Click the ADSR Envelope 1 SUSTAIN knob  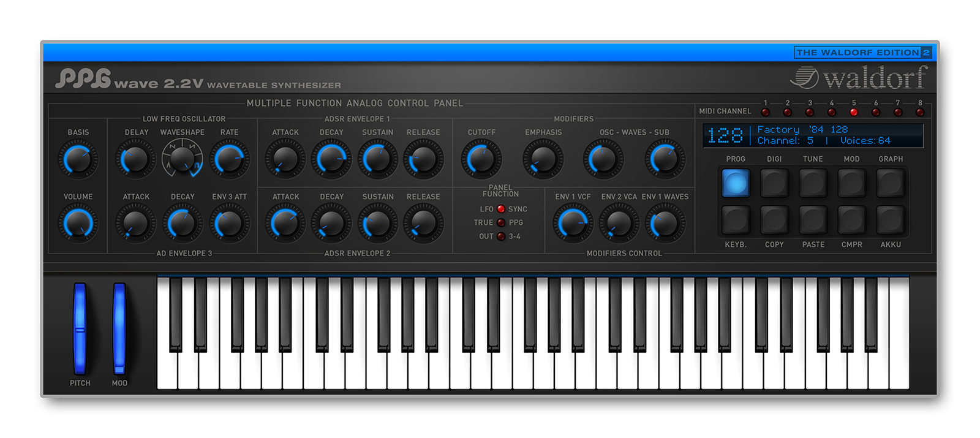point(378,159)
